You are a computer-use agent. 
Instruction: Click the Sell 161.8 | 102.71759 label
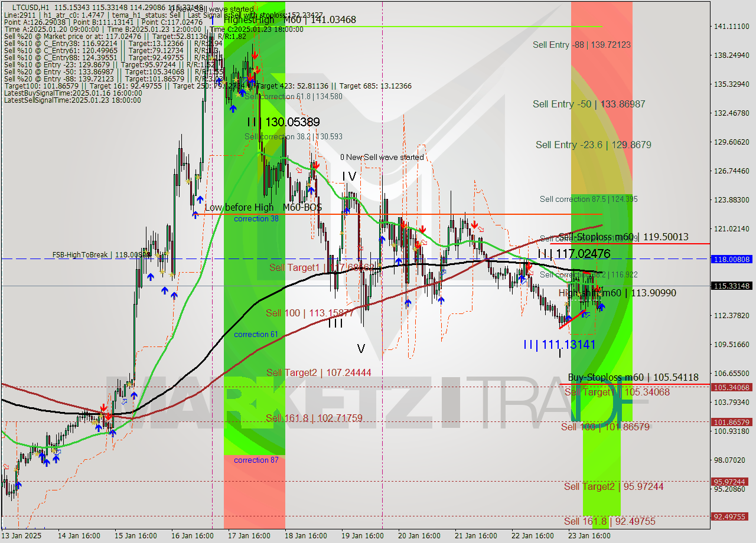(x=314, y=418)
